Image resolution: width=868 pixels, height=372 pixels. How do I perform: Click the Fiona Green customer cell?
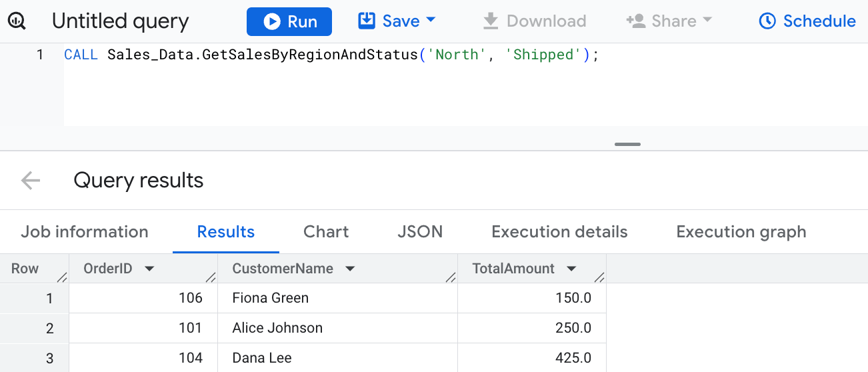(337, 298)
